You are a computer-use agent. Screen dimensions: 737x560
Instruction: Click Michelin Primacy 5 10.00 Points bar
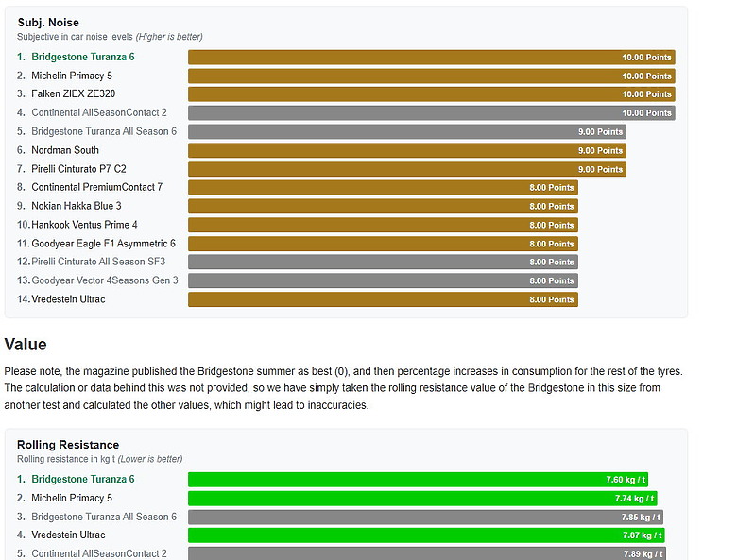pyautogui.click(x=432, y=76)
